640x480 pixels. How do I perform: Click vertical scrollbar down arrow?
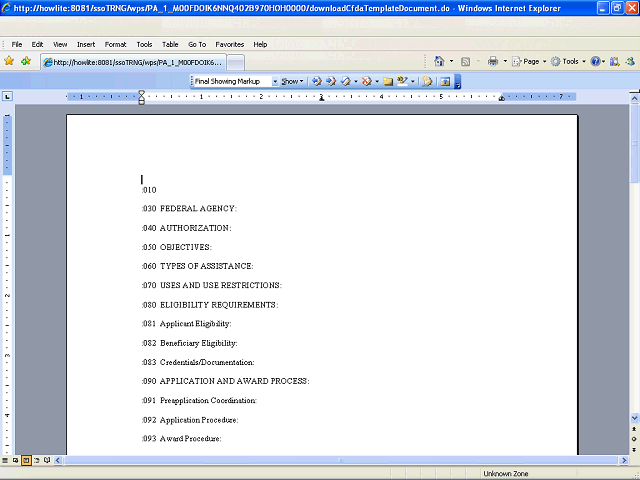pos(634,418)
